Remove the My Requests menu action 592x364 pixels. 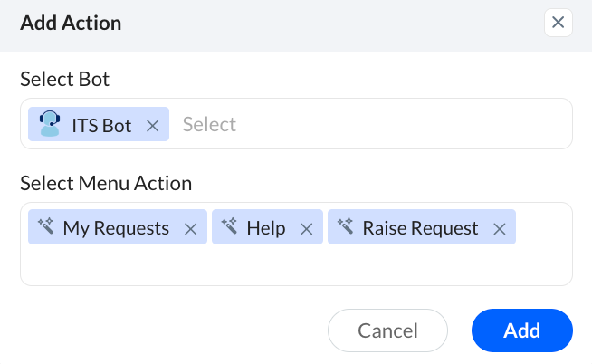tap(191, 229)
